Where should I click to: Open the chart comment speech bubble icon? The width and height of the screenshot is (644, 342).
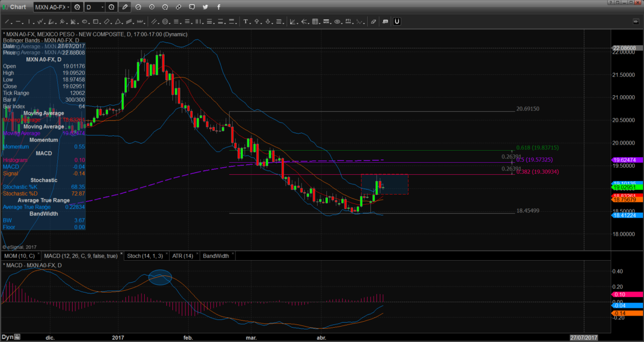(192, 7)
